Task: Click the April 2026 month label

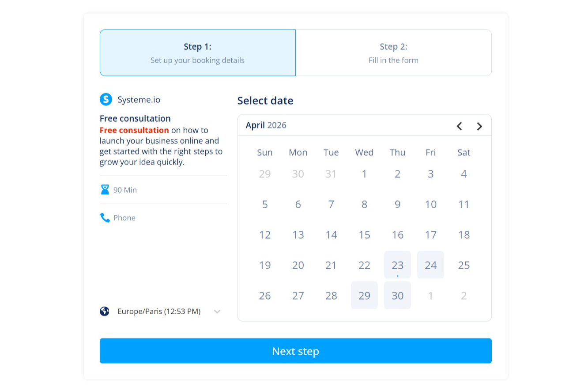Action: (266, 125)
